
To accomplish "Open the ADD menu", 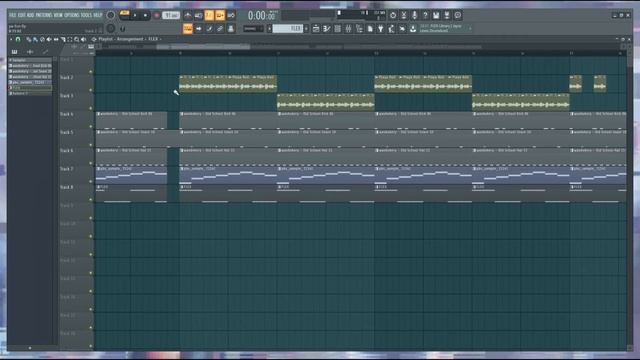I will (31, 15).
